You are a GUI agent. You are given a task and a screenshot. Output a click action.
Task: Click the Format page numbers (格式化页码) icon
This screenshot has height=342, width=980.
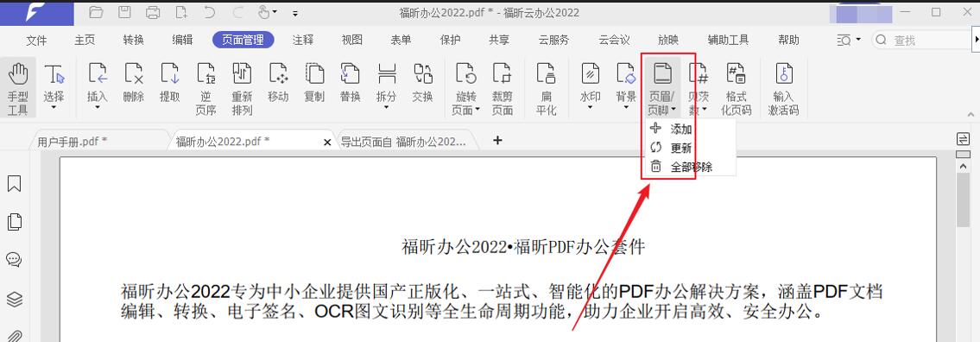tap(737, 74)
